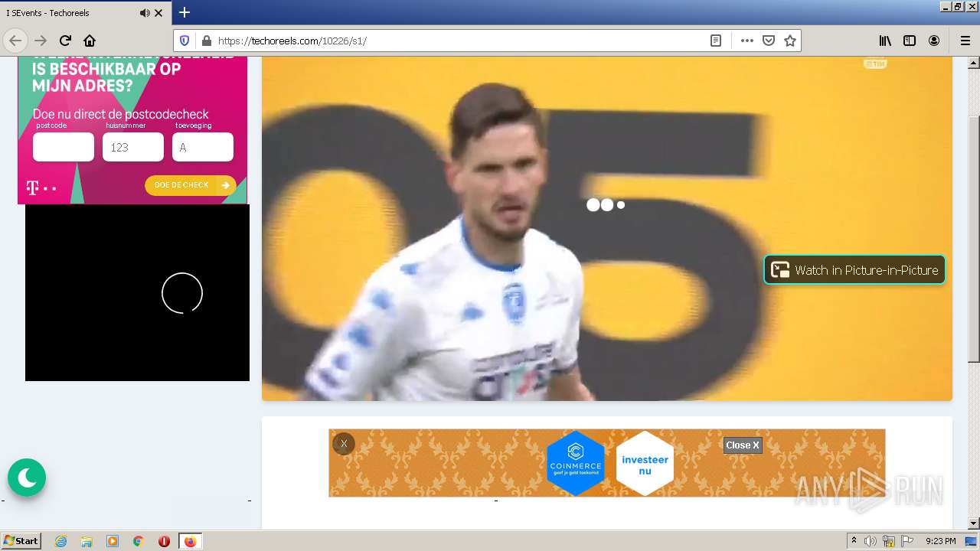Open Firefox account icon
Screen dimensions: 980x551
(x=934, y=41)
